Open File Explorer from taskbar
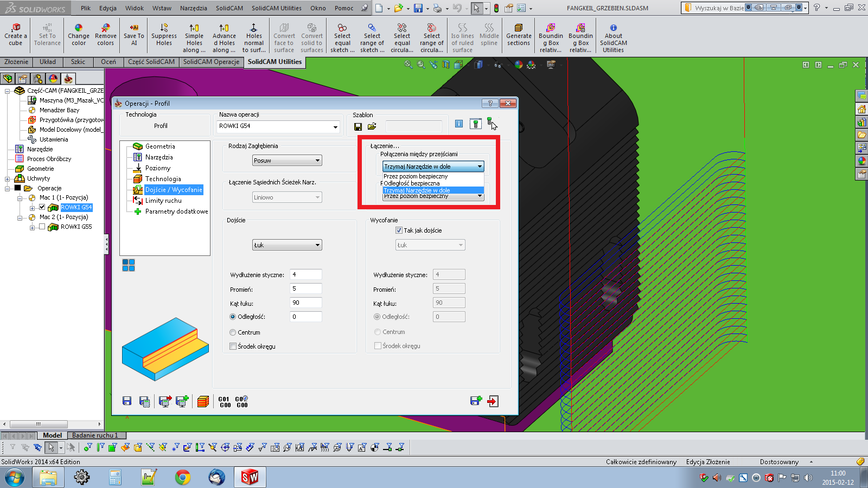The height and width of the screenshot is (488, 868). [x=48, y=477]
